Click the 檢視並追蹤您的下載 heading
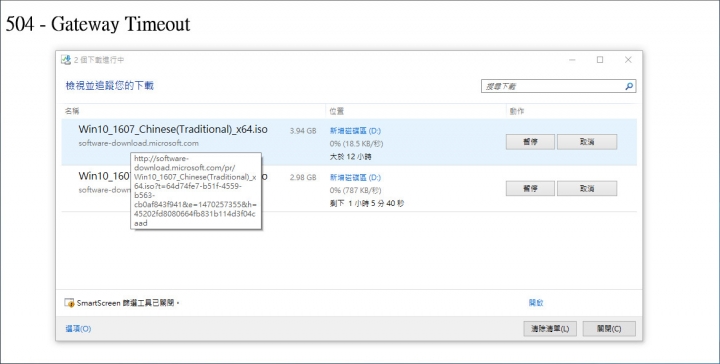The height and width of the screenshot is (364, 720). tap(110, 86)
